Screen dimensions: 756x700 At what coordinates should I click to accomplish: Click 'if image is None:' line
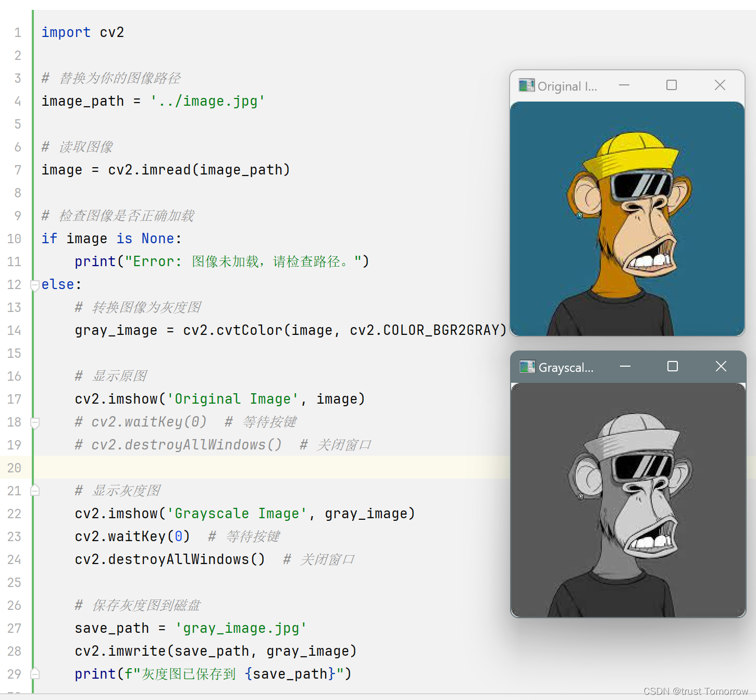click(x=111, y=239)
